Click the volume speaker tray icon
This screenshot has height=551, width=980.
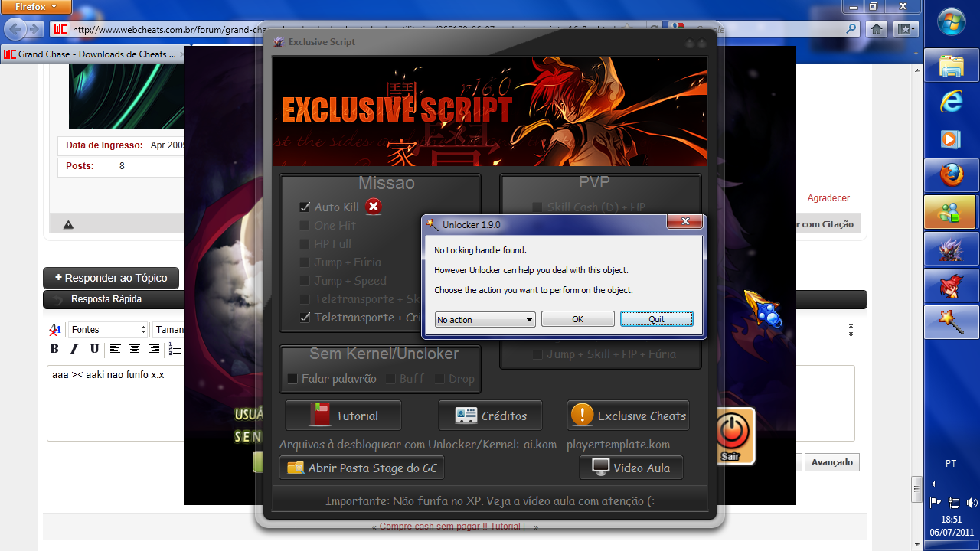(x=972, y=503)
